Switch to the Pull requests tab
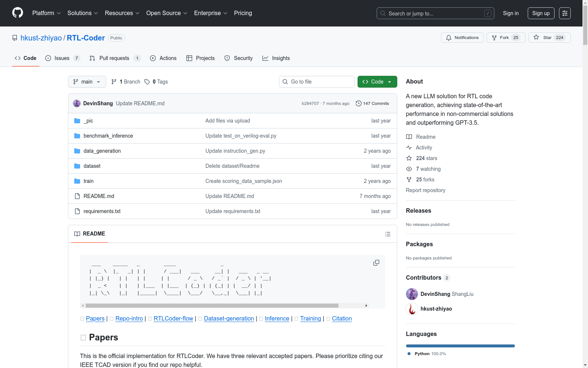588x368 pixels. (115, 58)
